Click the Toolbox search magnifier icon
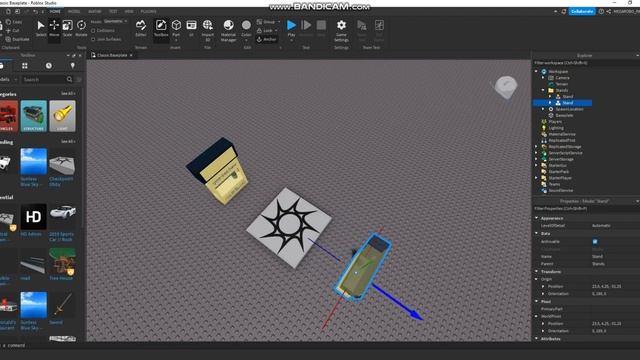 [x=69, y=80]
